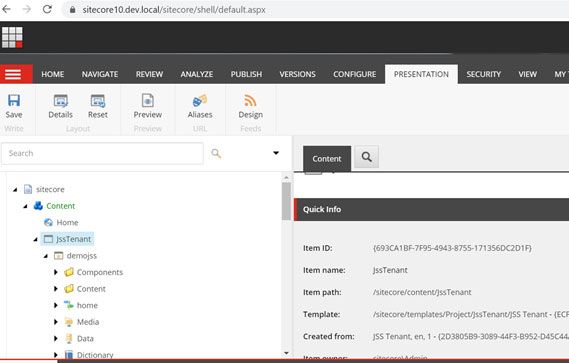Click the tree scrollbar down arrow

(x=286, y=353)
